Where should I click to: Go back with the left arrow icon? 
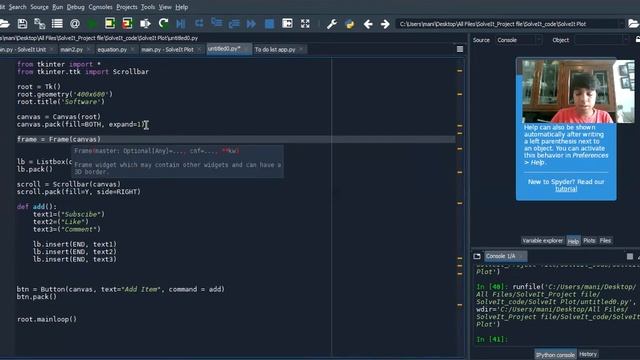pyautogui.click(x=368, y=24)
